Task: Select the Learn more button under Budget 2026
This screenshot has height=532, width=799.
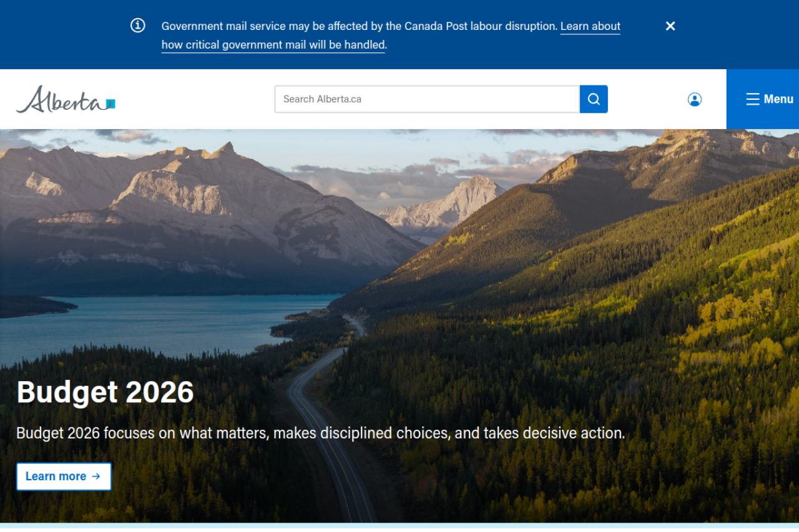Action: pos(64,476)
